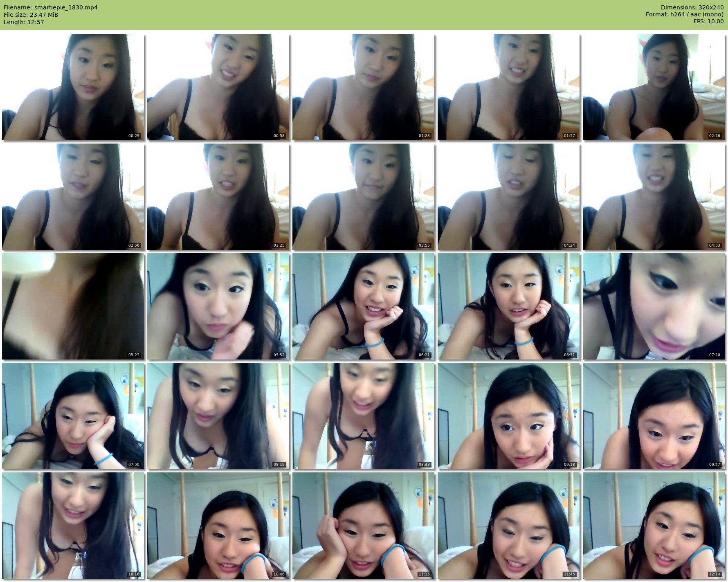
Task: Select the blurry frame at 05:23
Action: coord(73,306)
